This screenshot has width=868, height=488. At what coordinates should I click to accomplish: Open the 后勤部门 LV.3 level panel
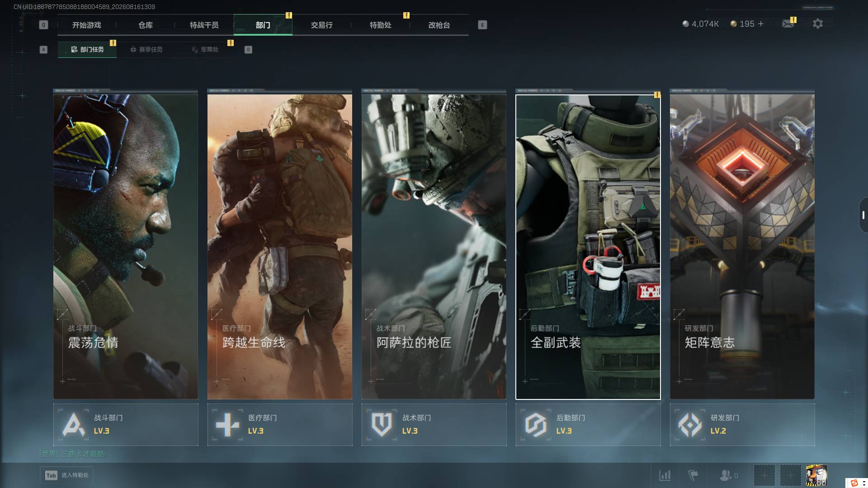(588, 425)
